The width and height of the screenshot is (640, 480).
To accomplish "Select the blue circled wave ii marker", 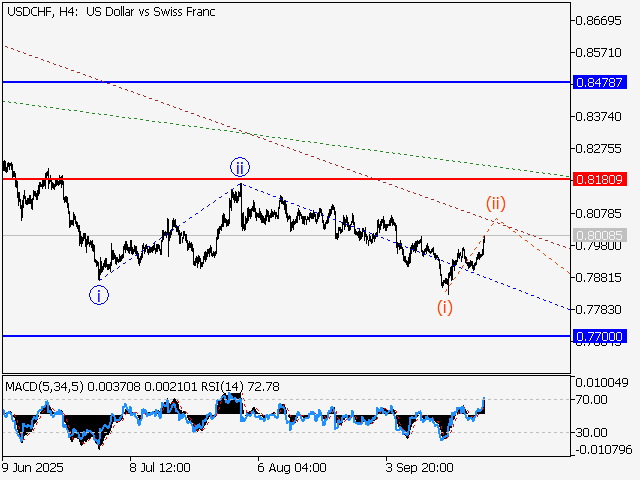I will [239, 166].
